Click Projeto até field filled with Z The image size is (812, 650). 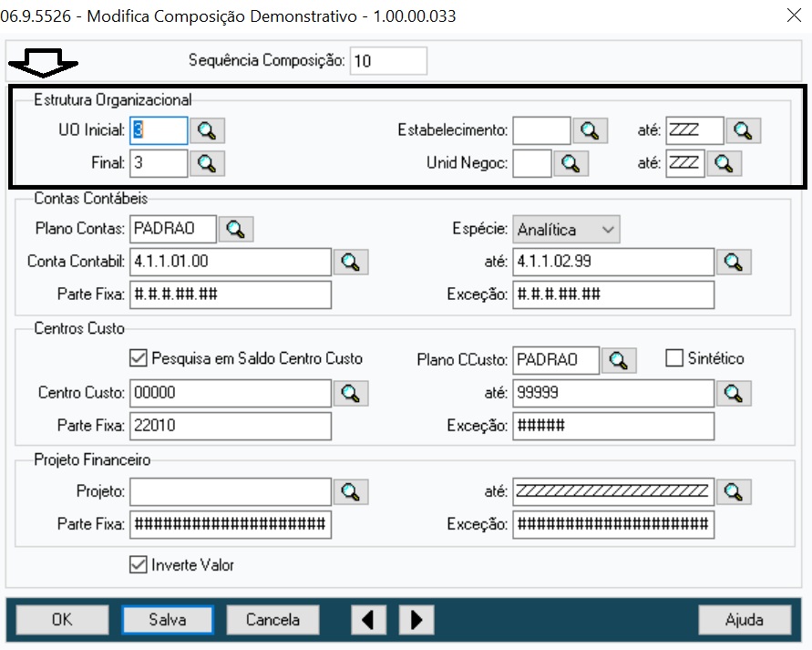point(613,491)
